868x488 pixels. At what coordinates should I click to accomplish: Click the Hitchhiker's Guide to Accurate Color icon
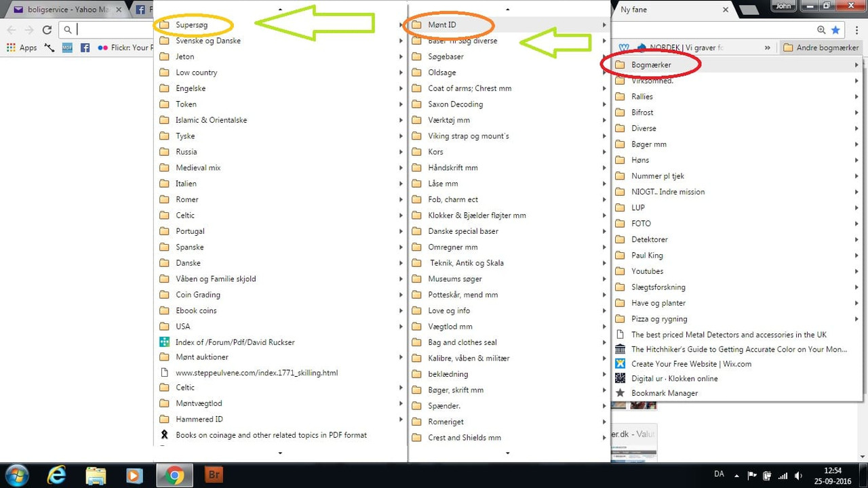(x=620, y=349)
